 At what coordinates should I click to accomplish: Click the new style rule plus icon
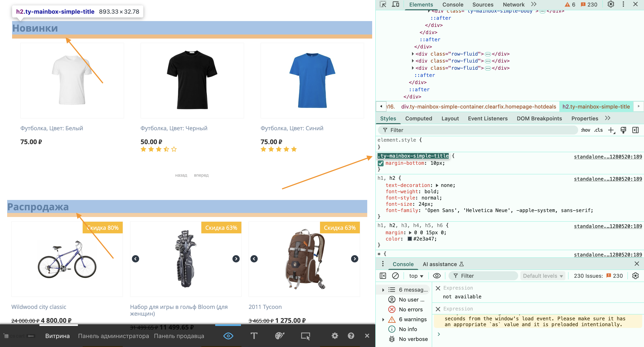611,130
